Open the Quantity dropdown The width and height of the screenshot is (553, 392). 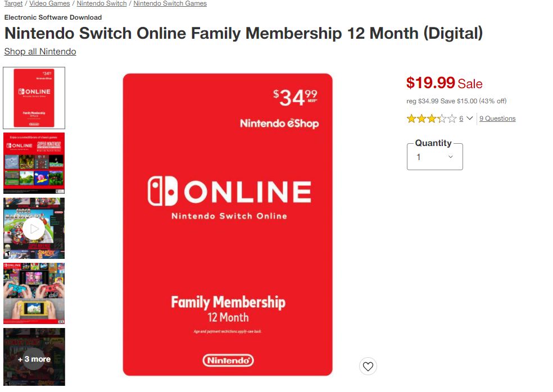point(434,157)
